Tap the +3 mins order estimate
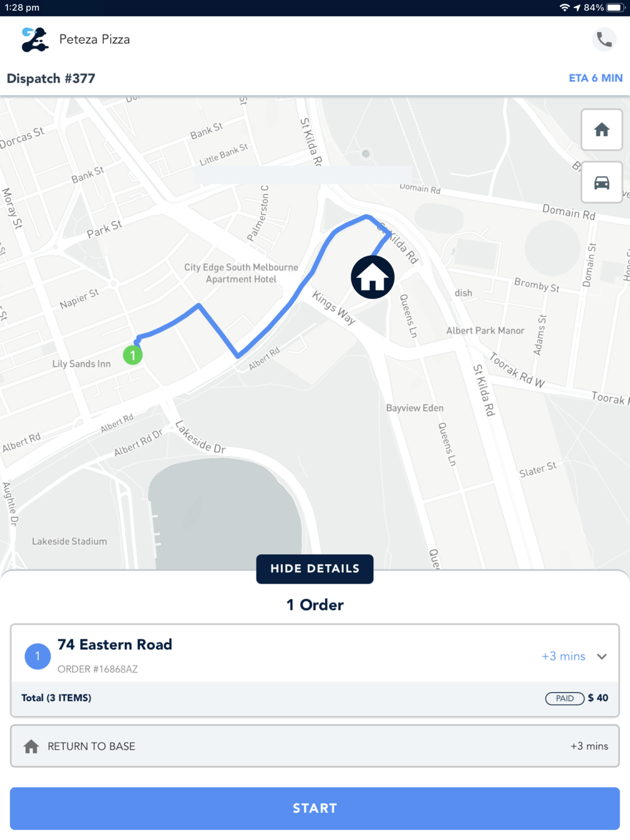The width and height of the screenshot is (630, 840). click(x=563, y=656)
